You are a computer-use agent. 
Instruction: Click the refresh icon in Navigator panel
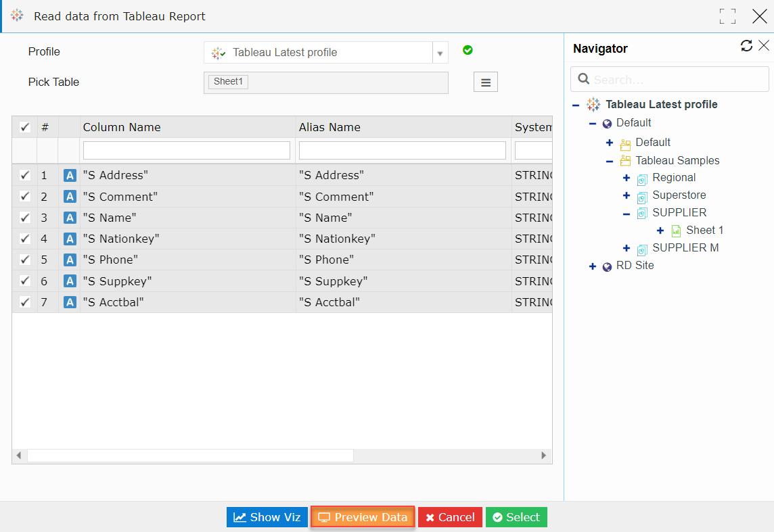point(746,45)
